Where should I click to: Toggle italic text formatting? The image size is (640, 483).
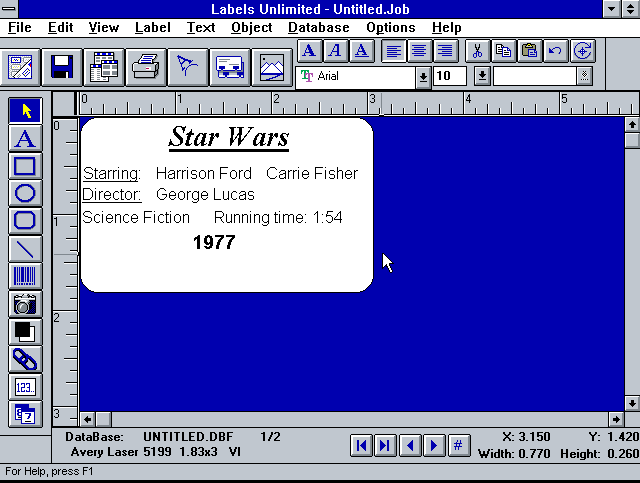tap(336, 51)
